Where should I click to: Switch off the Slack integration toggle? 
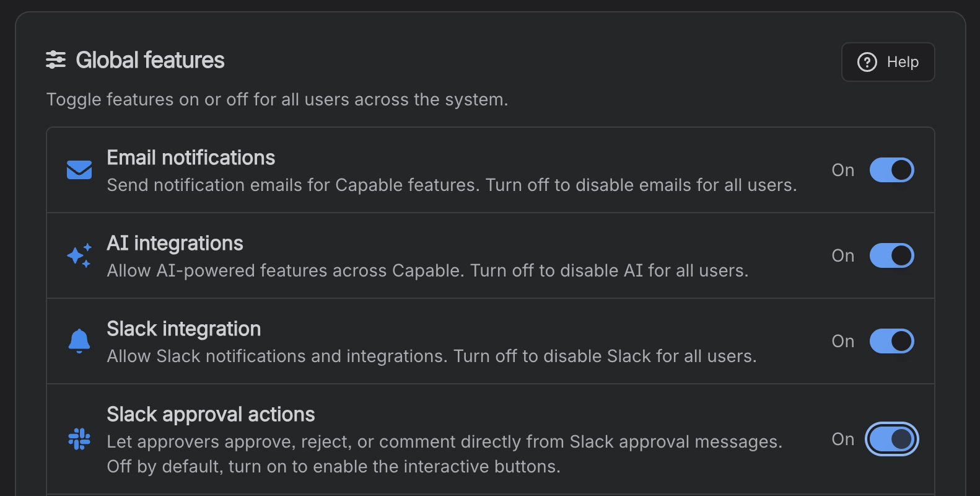[891, 341]
